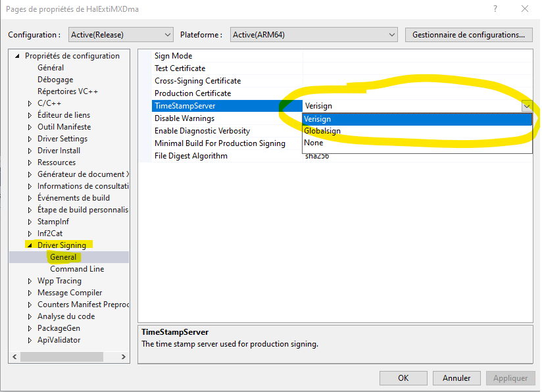
Task: Expand the Wpp Tracing node
Action: coord(29,280)
